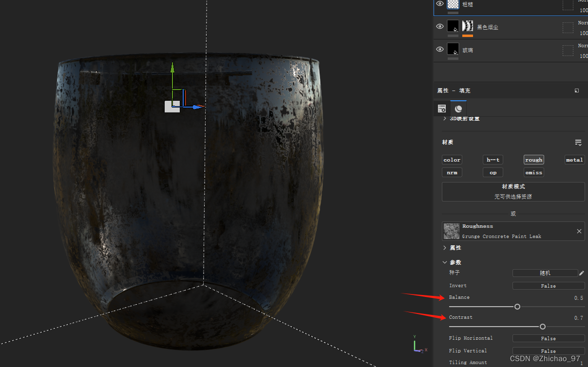The height and width of the screenshot is (367, 588).
Task: Toggle the color channel button
Action: click(452, 160)
